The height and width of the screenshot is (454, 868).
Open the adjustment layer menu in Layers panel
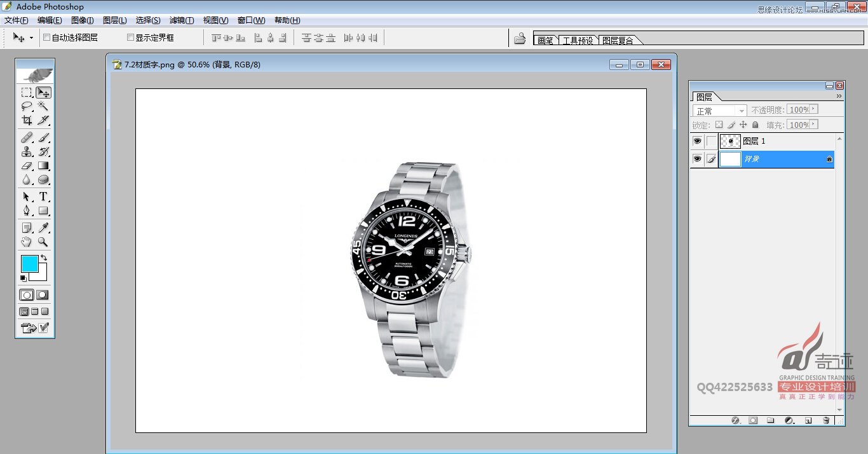tap(789, 420)
